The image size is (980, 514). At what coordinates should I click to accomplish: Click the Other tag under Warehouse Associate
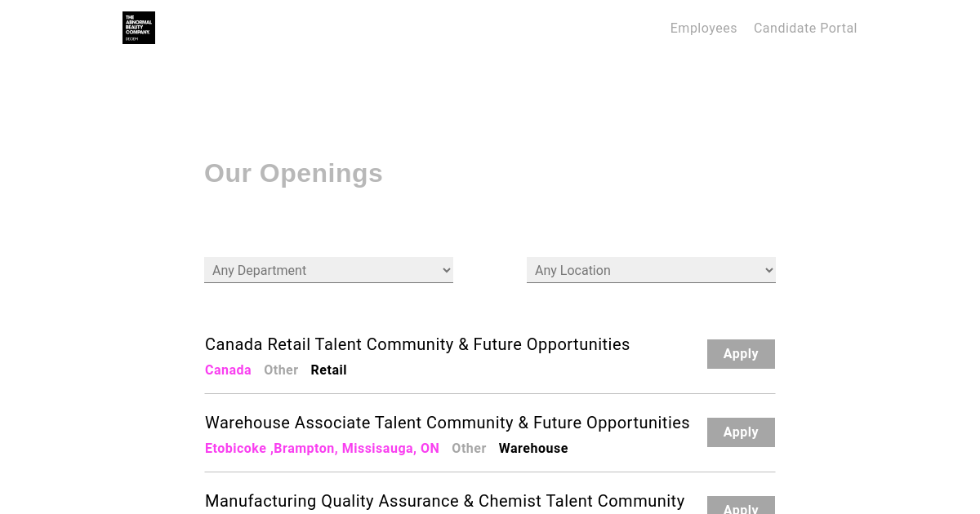pos(469,449)
